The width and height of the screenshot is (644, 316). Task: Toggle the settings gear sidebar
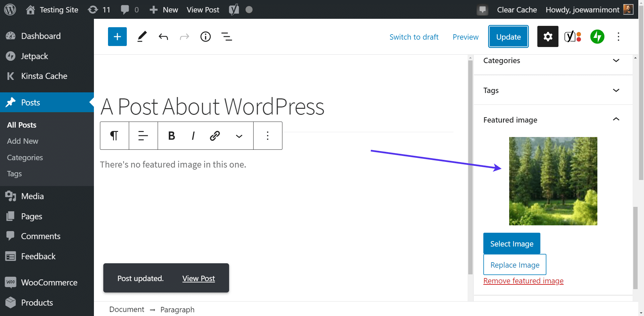[x=547, y=37]
